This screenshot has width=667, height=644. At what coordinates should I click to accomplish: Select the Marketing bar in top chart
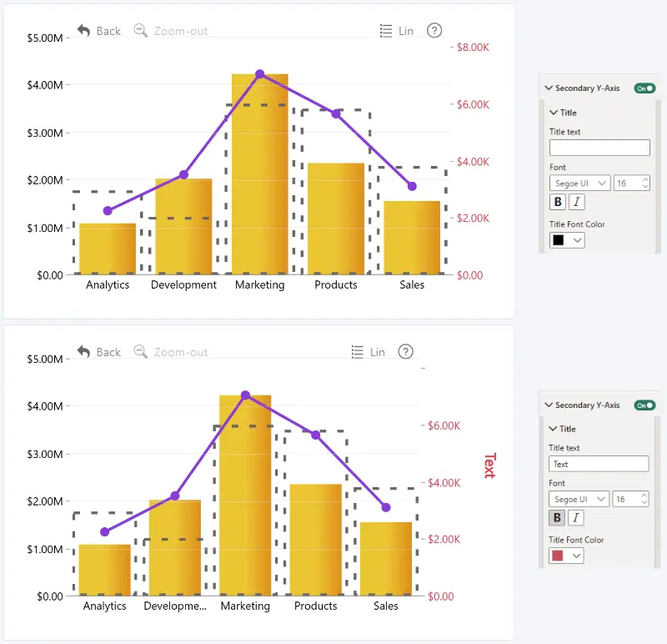click(260, 174)
